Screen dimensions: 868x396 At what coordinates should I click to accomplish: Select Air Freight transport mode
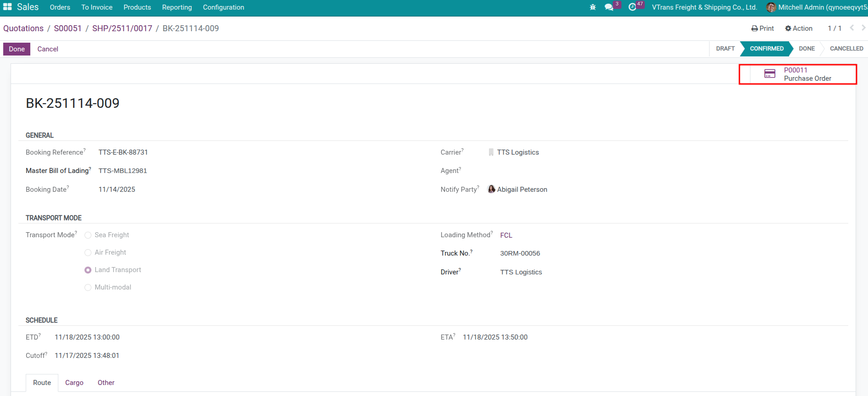88,253
